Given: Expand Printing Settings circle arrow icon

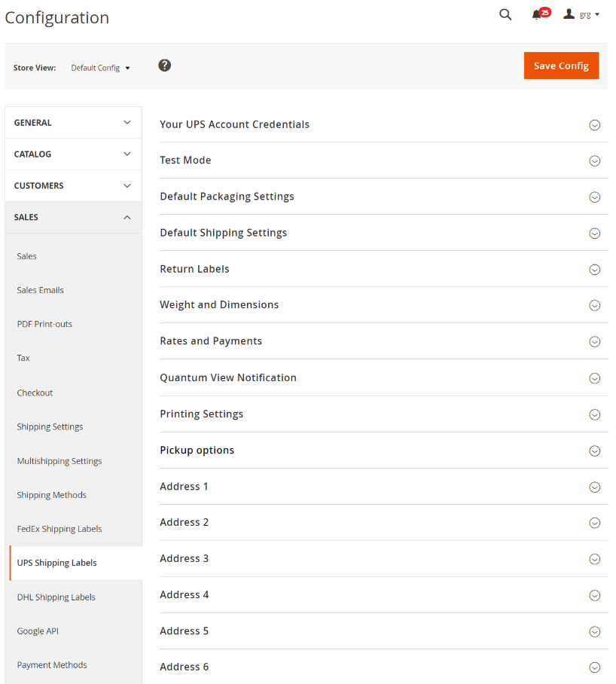Looking at the screenshot, I should [594, 414].
